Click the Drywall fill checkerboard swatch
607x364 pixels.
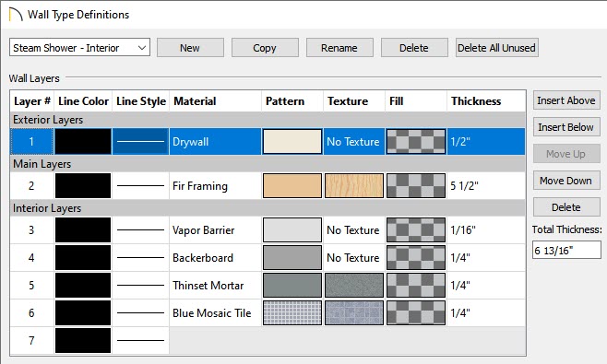pyautogui.click(x=416, y=142)
